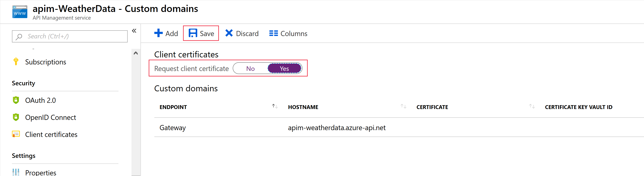
Task: Click the Discard X icon
Action: 229,33
